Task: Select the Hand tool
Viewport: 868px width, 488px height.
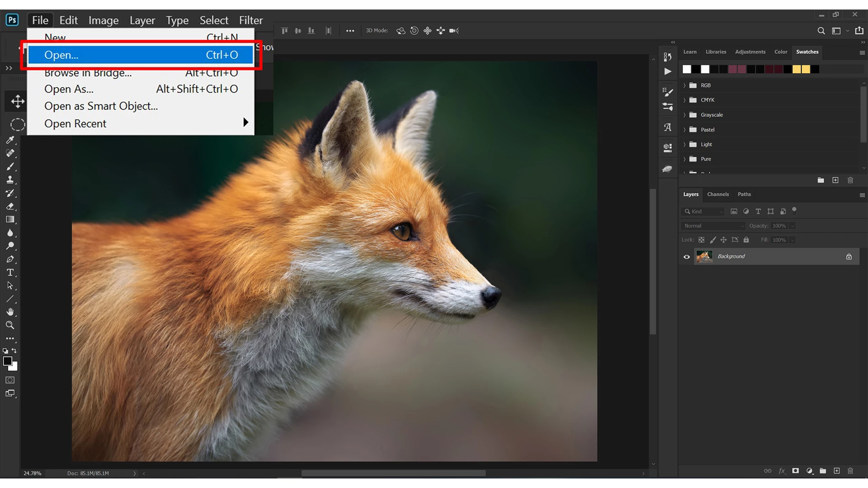Action: tap(10, 312)
